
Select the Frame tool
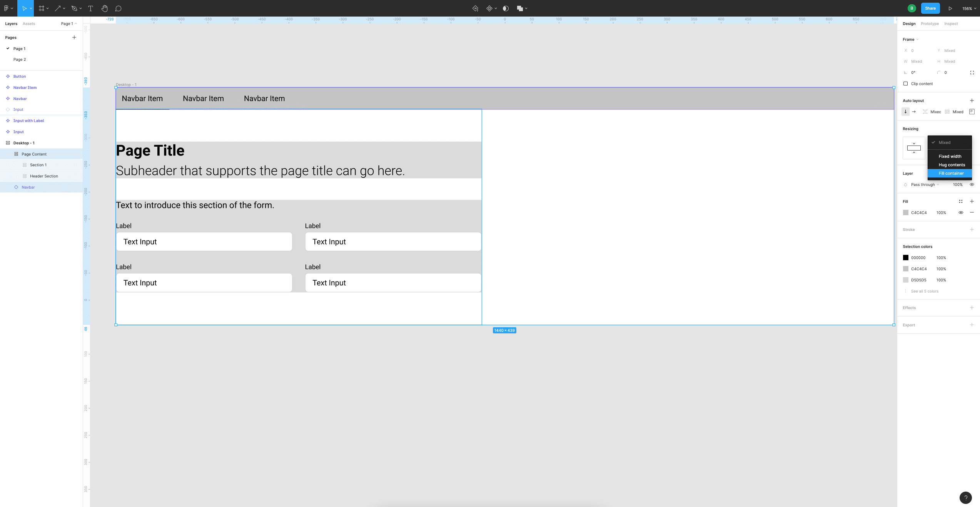(x=42, y=8)
